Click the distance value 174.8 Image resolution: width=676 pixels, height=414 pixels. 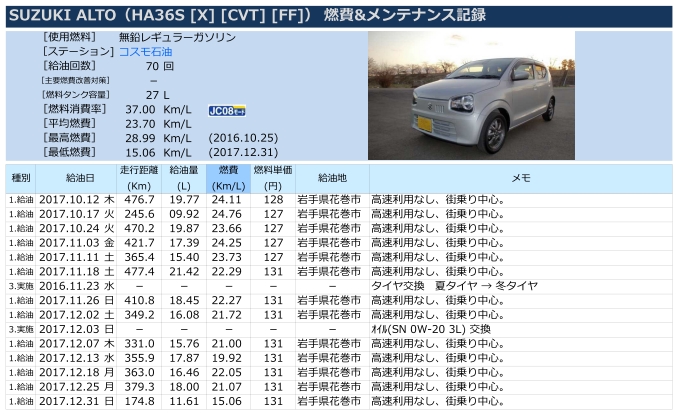coord(139,401)
